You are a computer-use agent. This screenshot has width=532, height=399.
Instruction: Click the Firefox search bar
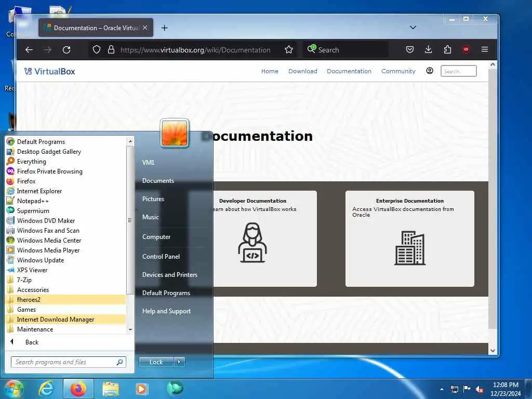tap(345, 50)
